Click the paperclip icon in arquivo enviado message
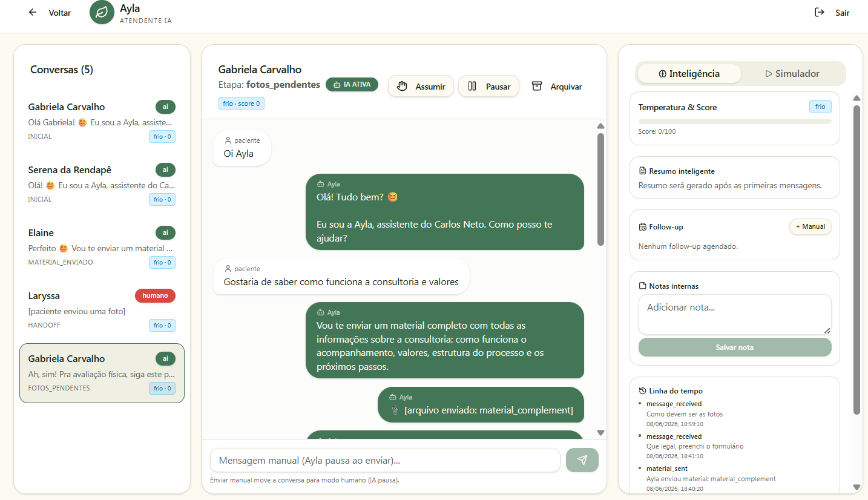 394,410
